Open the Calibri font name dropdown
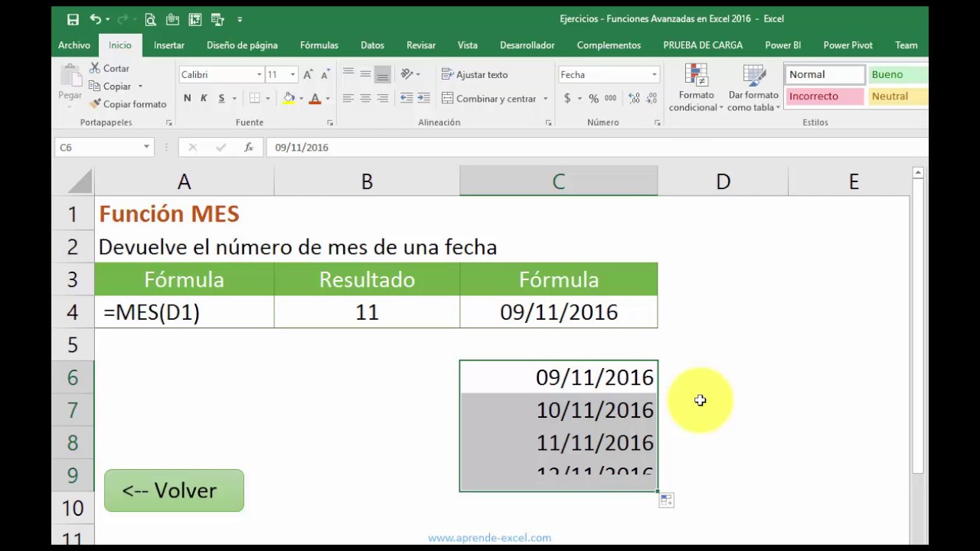 (259, 74)
